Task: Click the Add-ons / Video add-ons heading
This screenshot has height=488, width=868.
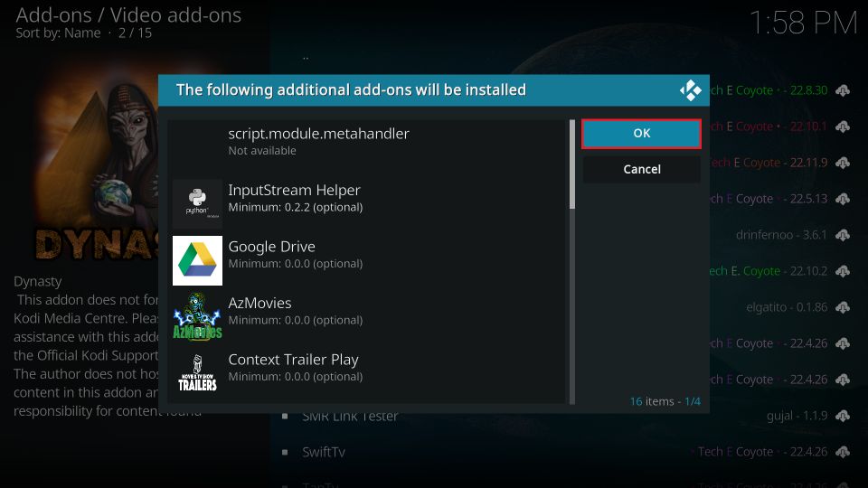Action: click(128, 15)
